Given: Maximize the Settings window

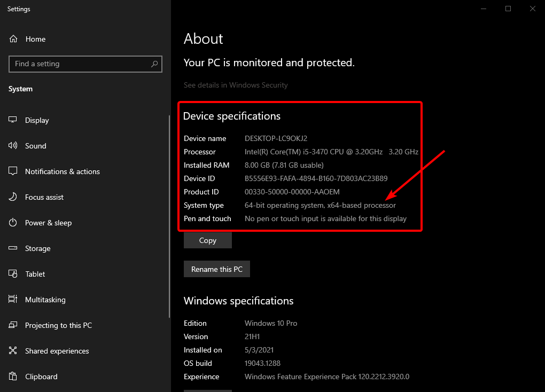Looking at the screenshot, I should tap(508, 9).
